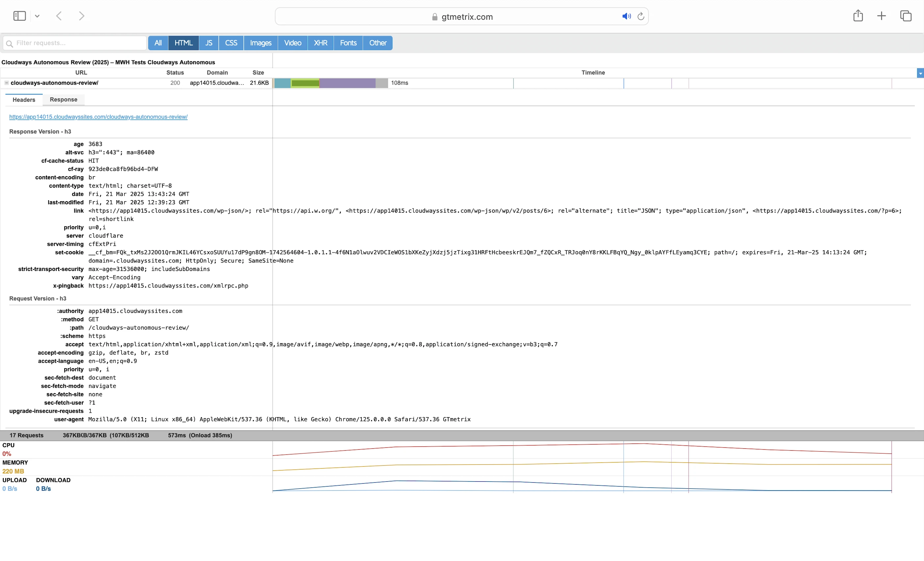
Task: Open the app14015 cloudways-autonomous-review link
Action: pyautogui.click(x=98, y=117)
